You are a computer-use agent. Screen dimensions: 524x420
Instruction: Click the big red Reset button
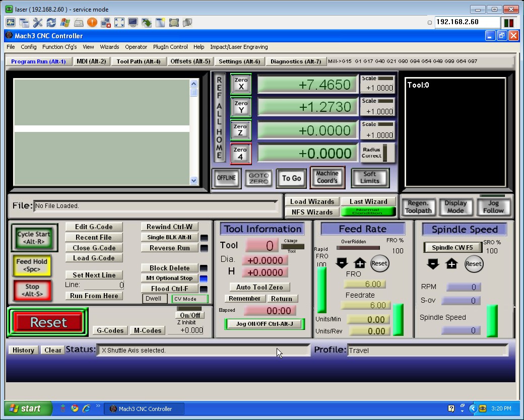48,322
